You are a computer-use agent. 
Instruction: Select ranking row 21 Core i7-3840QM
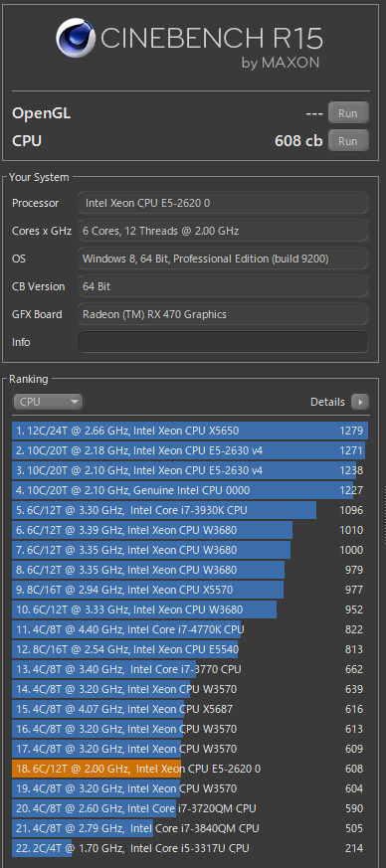190,829
